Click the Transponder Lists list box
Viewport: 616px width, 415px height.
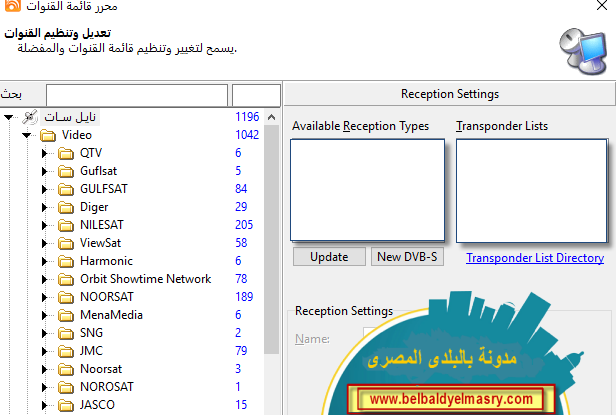(532, 191)
